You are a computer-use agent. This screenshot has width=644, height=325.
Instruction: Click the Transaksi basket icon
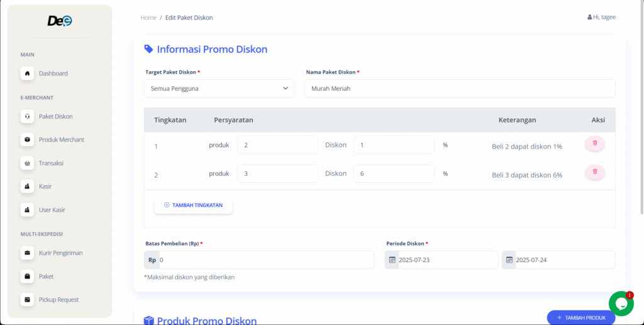tap(27, 163)
